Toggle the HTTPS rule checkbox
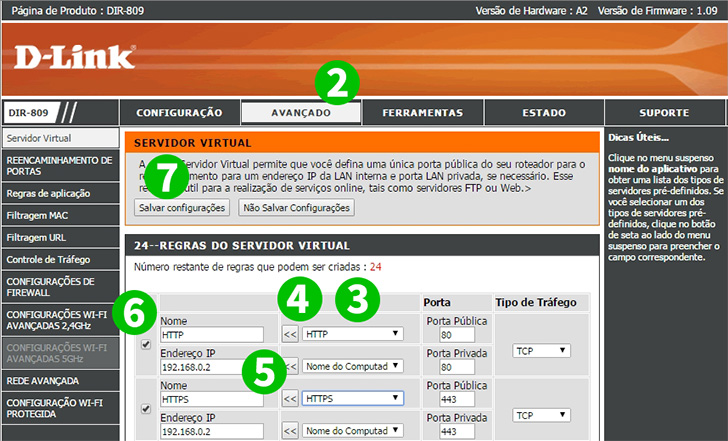This screenshot has width=728, height=441. point(146,409)
